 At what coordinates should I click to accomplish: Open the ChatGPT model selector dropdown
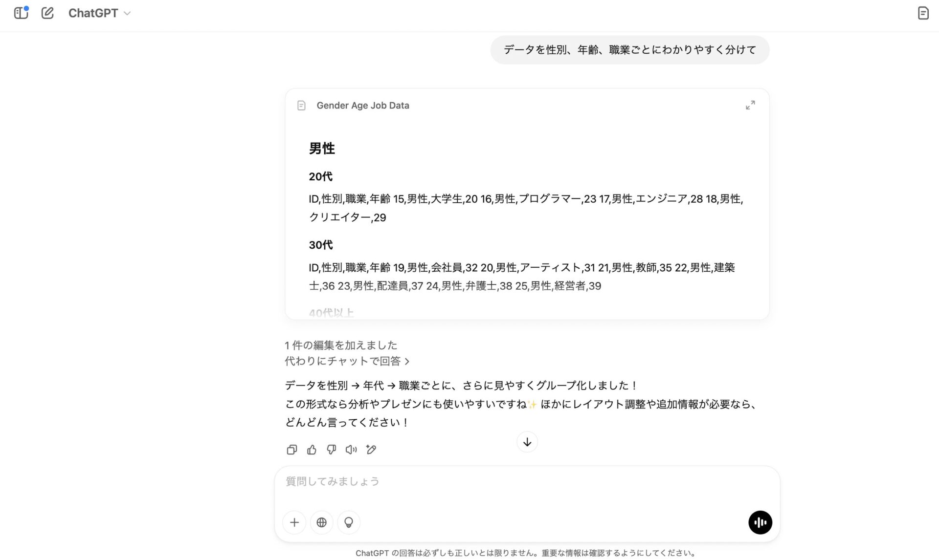click(99, 13)
